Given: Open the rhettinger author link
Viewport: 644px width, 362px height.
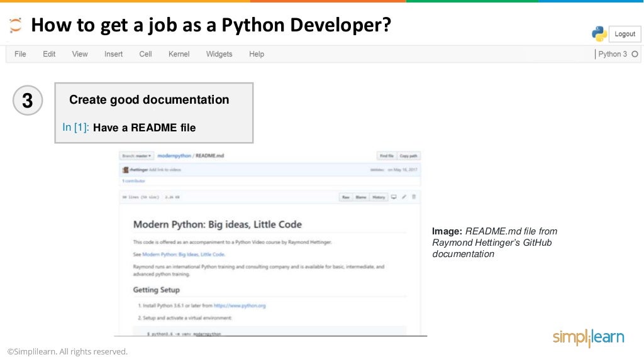Looking at the screenshot, I should tap(138, 170).
